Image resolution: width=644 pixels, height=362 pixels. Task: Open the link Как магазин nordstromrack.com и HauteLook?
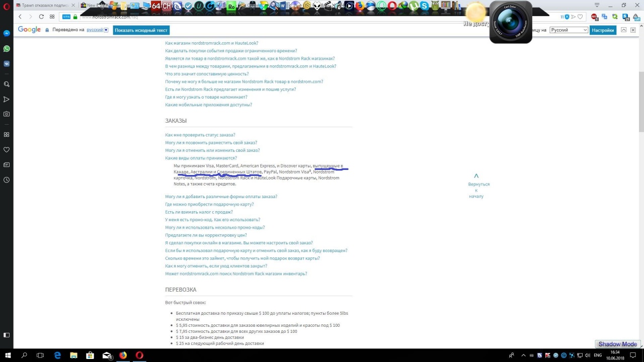point(211,43)
